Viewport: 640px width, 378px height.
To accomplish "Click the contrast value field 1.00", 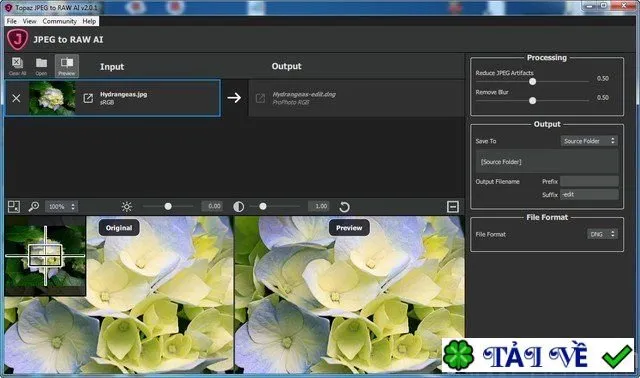I will click(x=319, y=207).
